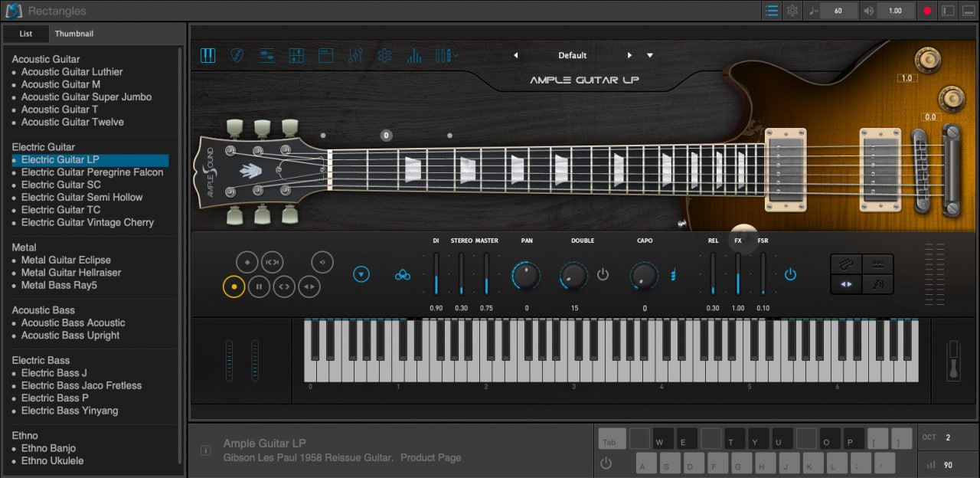Viewport: 980px width, 478px height.
Task: Toggle the blue power button beside FSR
Action: [790, 274]
